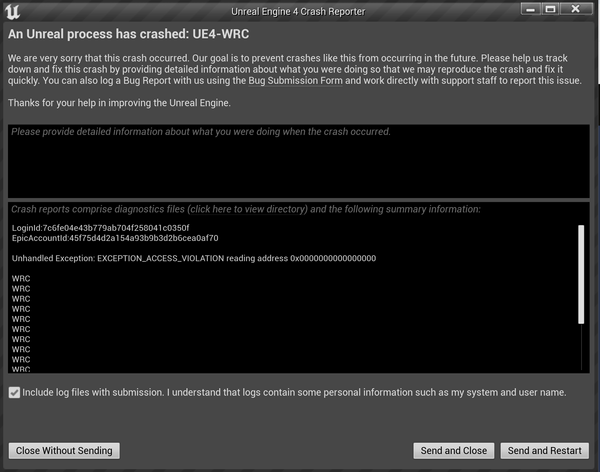
Task: Click the Unreal Engine logo icon
Action: click(12, 11)
